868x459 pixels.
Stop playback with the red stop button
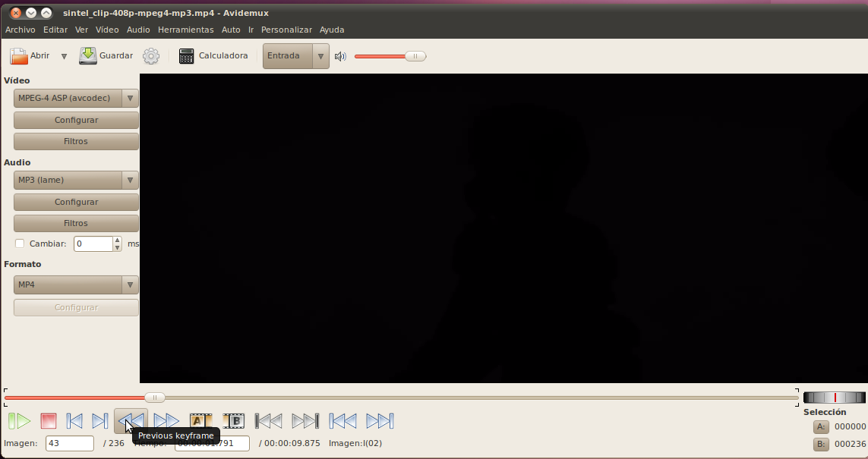point(48,421)
